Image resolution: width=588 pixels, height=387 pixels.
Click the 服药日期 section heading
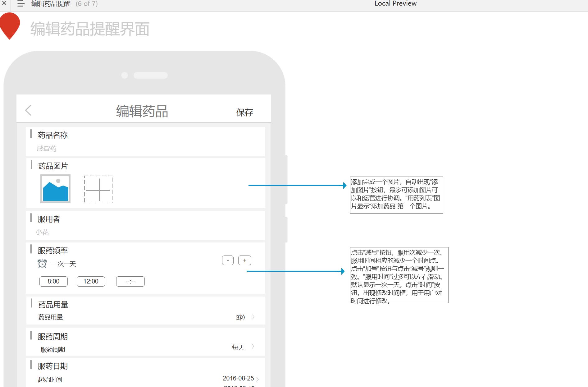53,366
